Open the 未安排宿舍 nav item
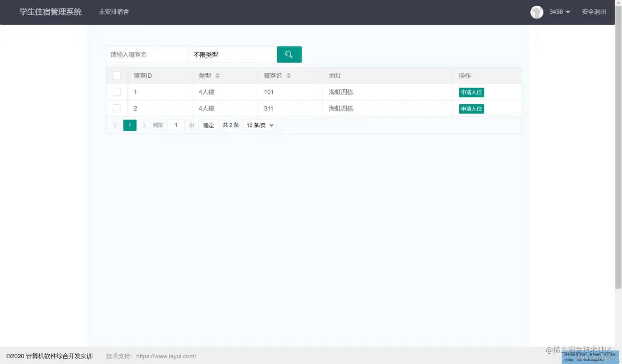The height and width of the screenshot is (364, 622). pos(114,12)
